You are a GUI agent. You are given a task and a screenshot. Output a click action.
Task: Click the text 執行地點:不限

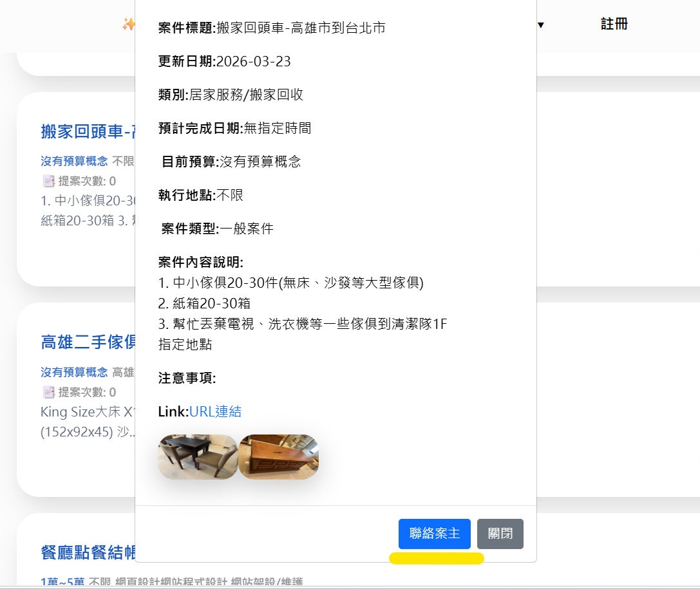pyautogui.click(x=201, y=195)
